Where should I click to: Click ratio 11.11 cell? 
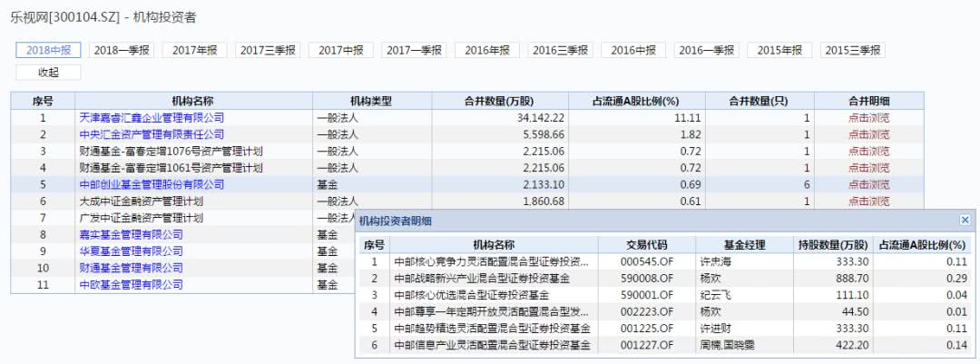click(690, 118)
